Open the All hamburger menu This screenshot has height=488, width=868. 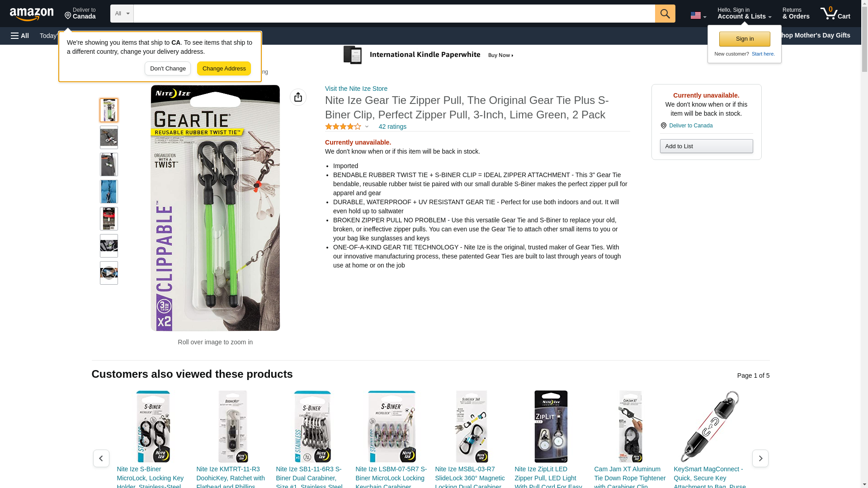coord(20,36)
